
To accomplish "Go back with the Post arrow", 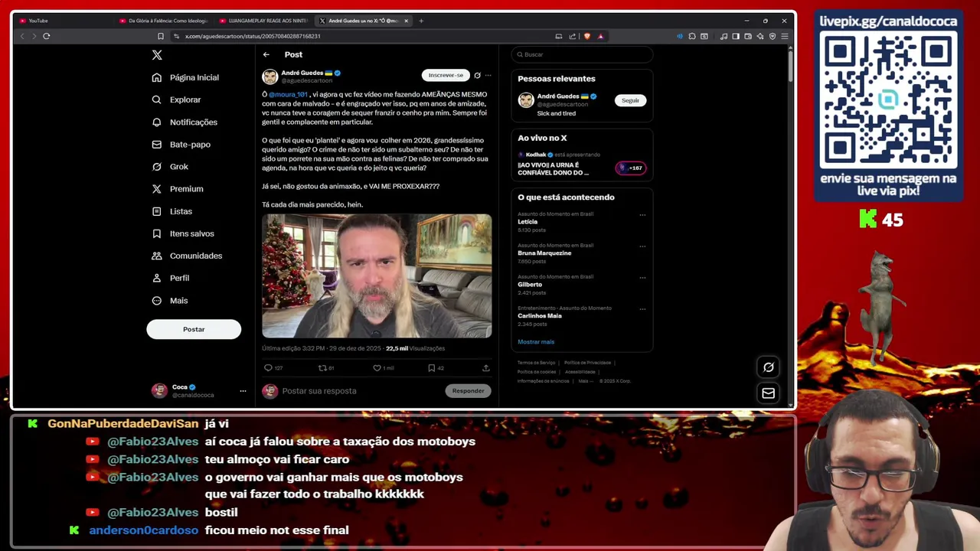I will tap(266, 54).
